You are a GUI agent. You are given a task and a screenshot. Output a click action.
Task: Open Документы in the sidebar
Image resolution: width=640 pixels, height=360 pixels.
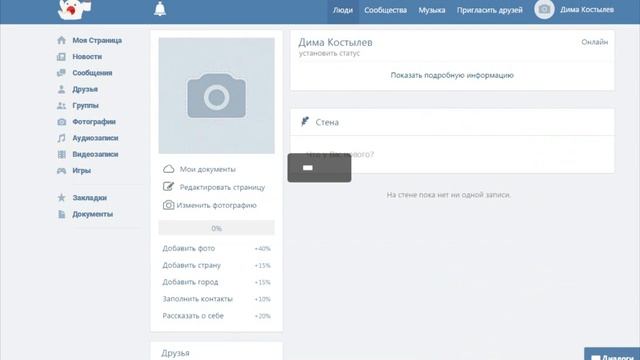point(93,214)
